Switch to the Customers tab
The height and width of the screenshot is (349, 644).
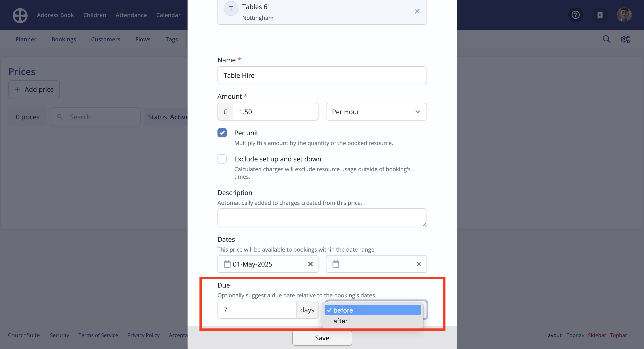click(x=105, y=39)
